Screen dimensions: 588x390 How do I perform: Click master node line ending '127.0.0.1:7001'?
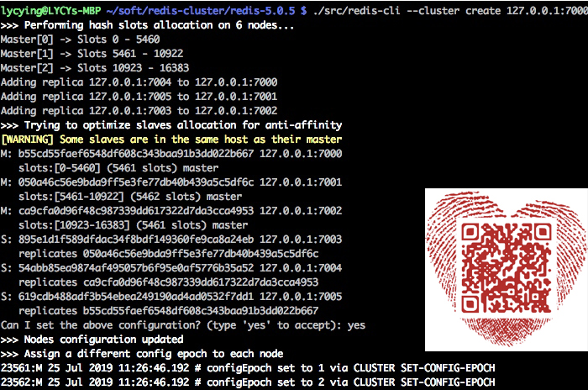point(171,182)
